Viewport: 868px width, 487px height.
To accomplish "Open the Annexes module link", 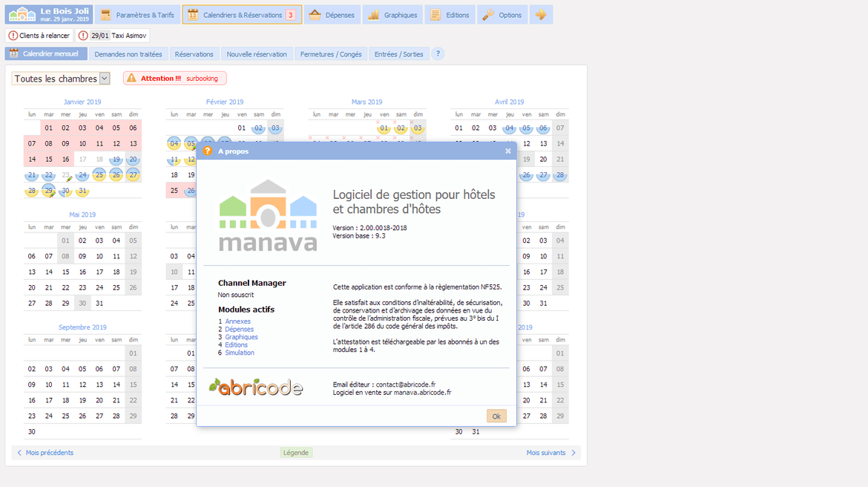I will (x=237, y=321).
